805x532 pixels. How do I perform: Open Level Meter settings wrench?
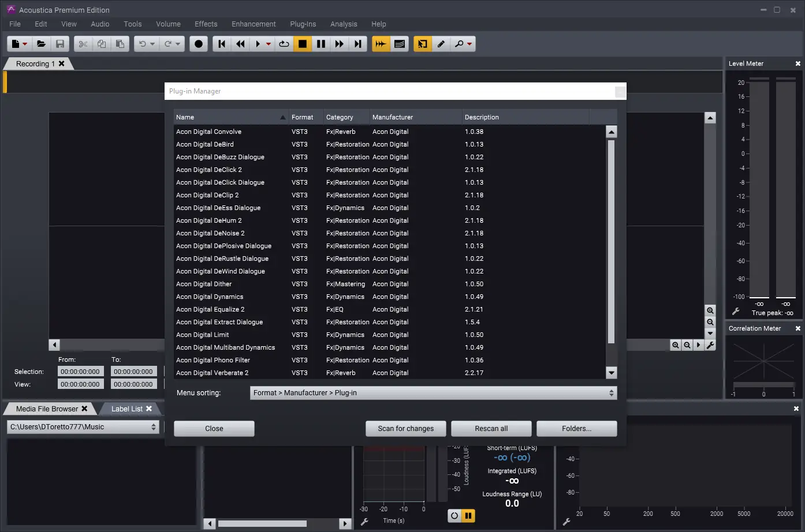(736, 312)
